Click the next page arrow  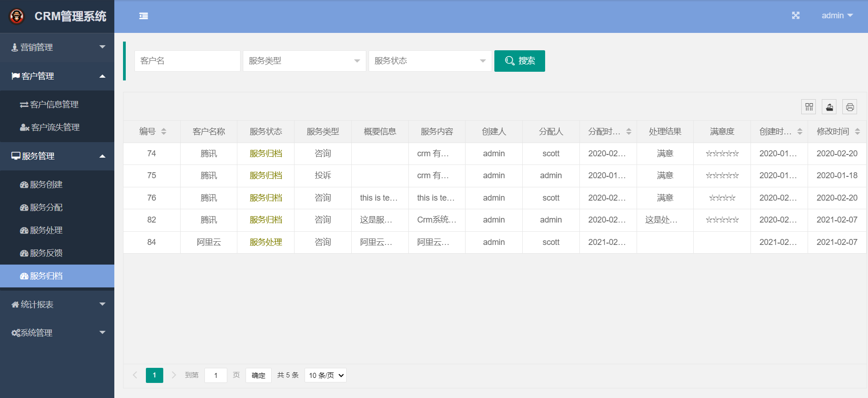(x=174, y=375)
